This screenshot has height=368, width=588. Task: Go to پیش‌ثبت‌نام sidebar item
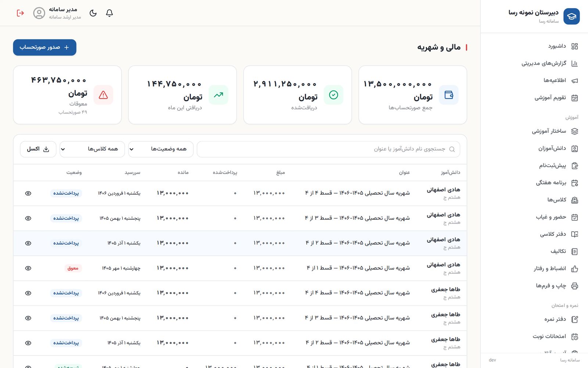(534, 166)
